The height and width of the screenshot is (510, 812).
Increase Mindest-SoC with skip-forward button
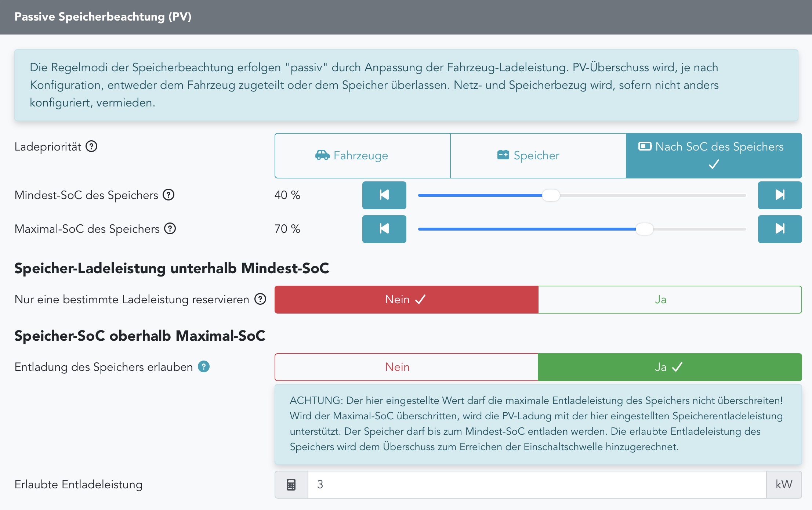click(780, 195)
